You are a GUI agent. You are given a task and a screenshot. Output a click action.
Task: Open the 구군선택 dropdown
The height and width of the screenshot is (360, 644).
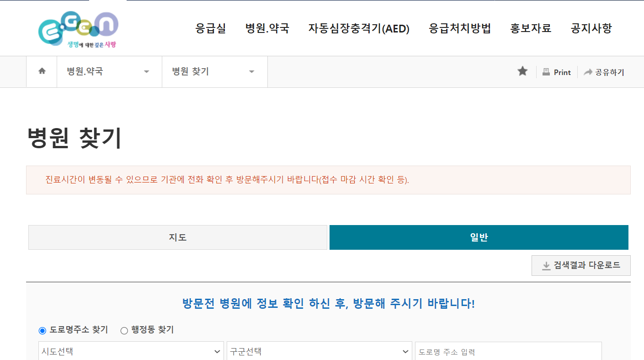click(319, 351)
